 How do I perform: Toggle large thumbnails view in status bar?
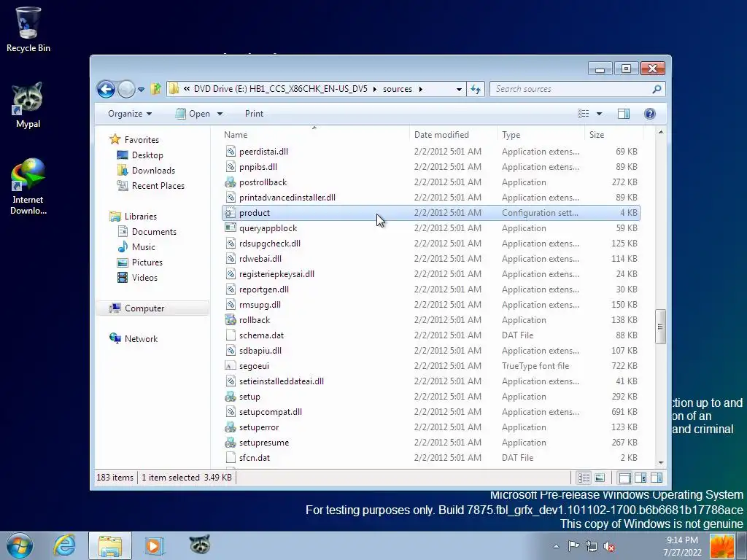tap(600, 478)
